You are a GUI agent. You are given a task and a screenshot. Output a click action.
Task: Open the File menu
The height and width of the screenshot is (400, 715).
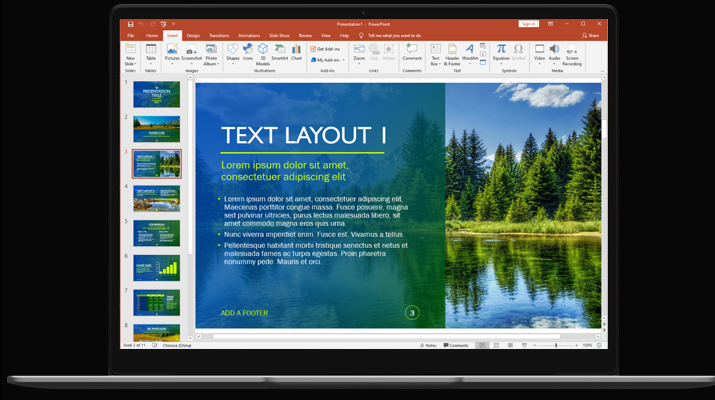pyautogui.click(x=130, y=36)
